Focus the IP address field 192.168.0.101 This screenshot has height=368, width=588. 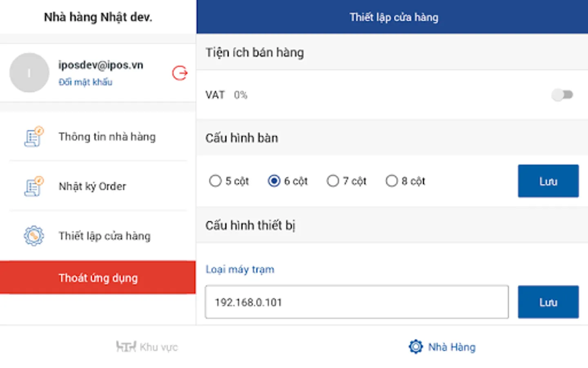tap(356, 302)
